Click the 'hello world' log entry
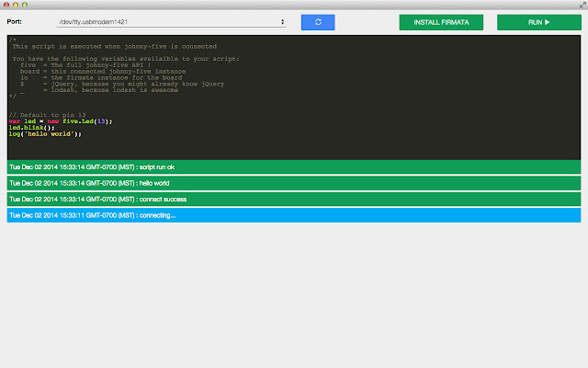This screenshot has width=588, height=368. (294, 183)
